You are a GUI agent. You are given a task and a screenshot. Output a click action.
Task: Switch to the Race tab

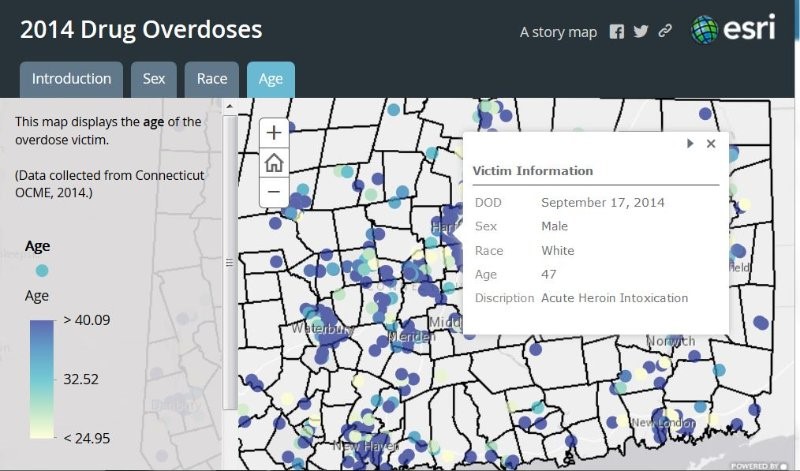point(212,79)
